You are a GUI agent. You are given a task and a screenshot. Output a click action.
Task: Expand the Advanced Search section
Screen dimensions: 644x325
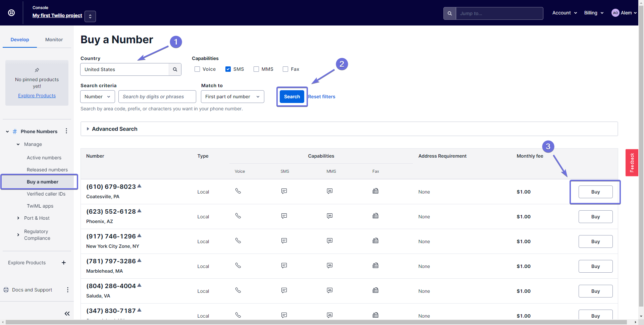349,129
